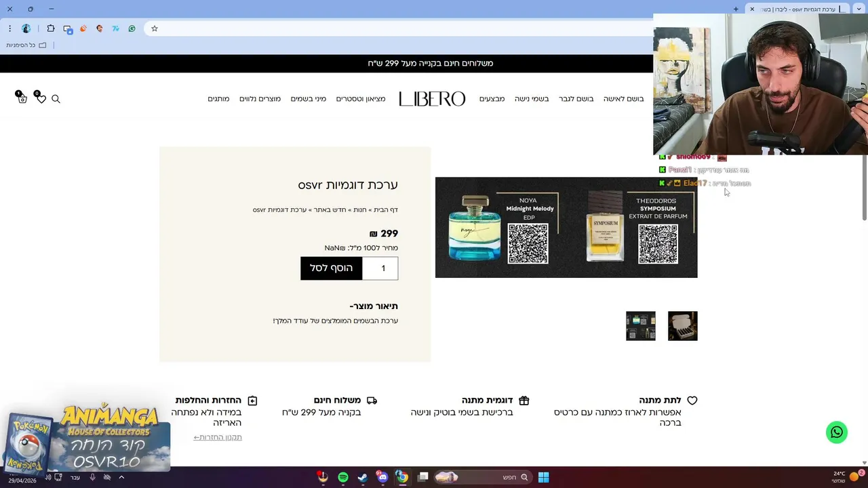Open the bookmarks folder כל הסימניות
868x488 pixels.
click(x=26, y=45)
